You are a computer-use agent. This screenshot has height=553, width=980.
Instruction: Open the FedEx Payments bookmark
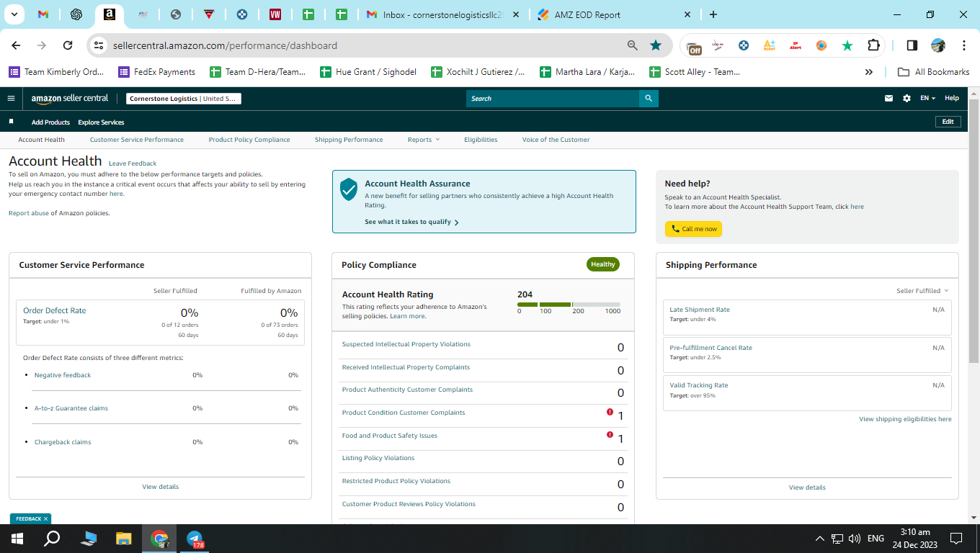156,72
